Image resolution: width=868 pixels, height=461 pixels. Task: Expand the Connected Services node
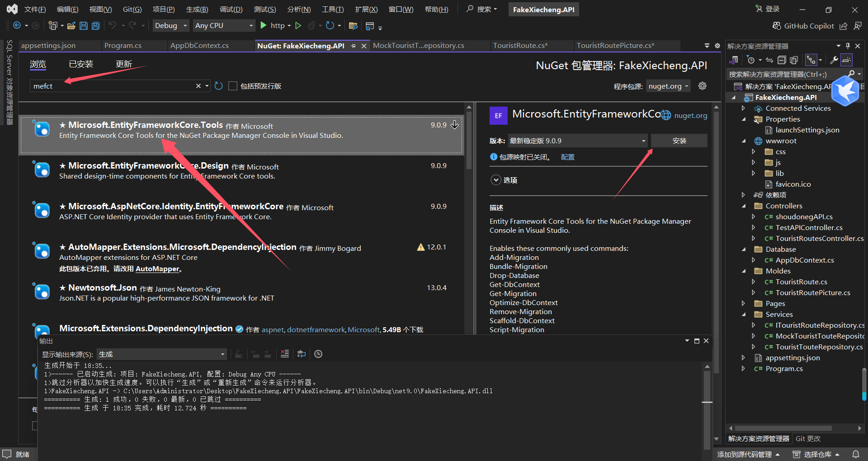click(743, 108)
